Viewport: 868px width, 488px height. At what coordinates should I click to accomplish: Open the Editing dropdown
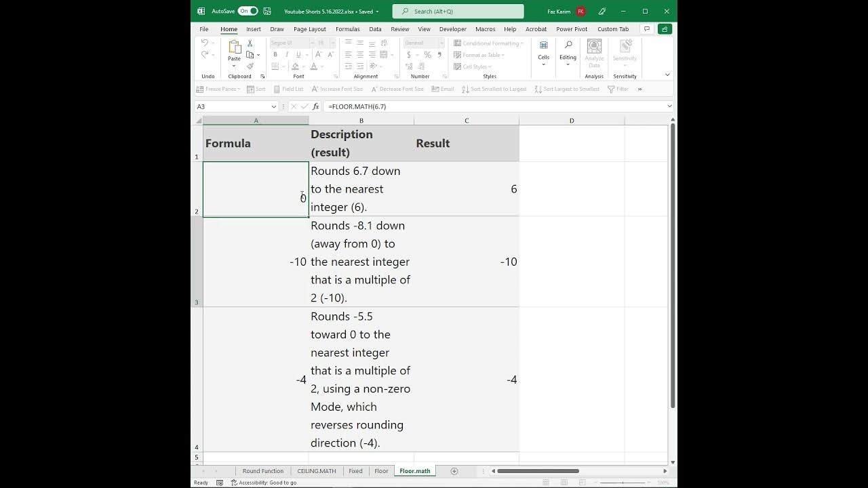coord(568,52)
